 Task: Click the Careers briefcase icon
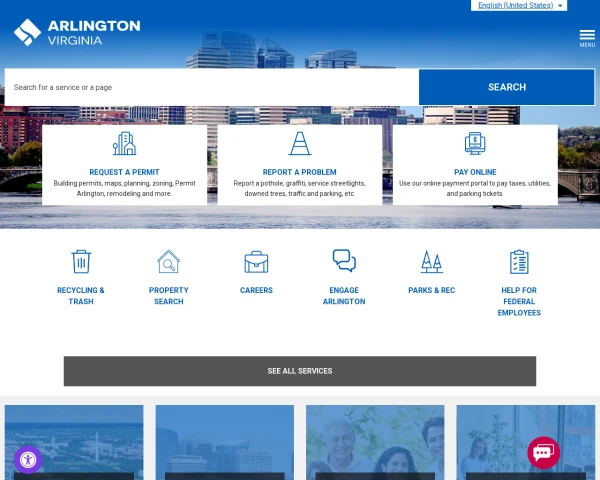[256, 262]
